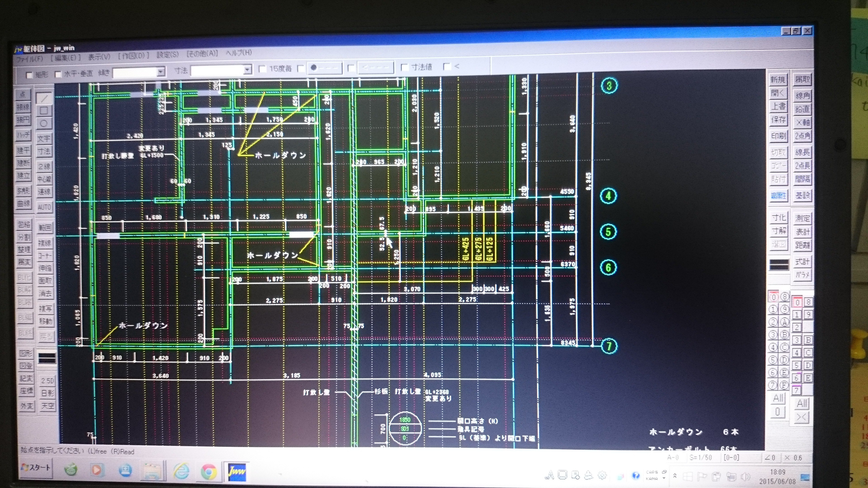
Task: Open the ヘルプ(H) menu
Action: pyautogui.click(x=238, y=53)
